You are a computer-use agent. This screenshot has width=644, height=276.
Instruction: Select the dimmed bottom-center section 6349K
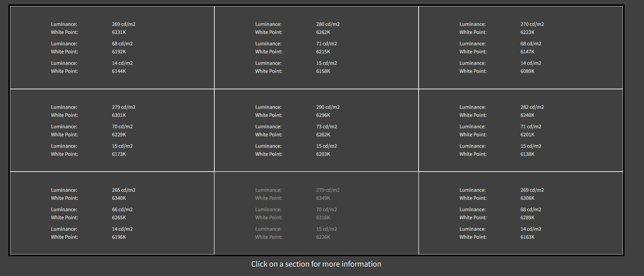coord(316,213)
